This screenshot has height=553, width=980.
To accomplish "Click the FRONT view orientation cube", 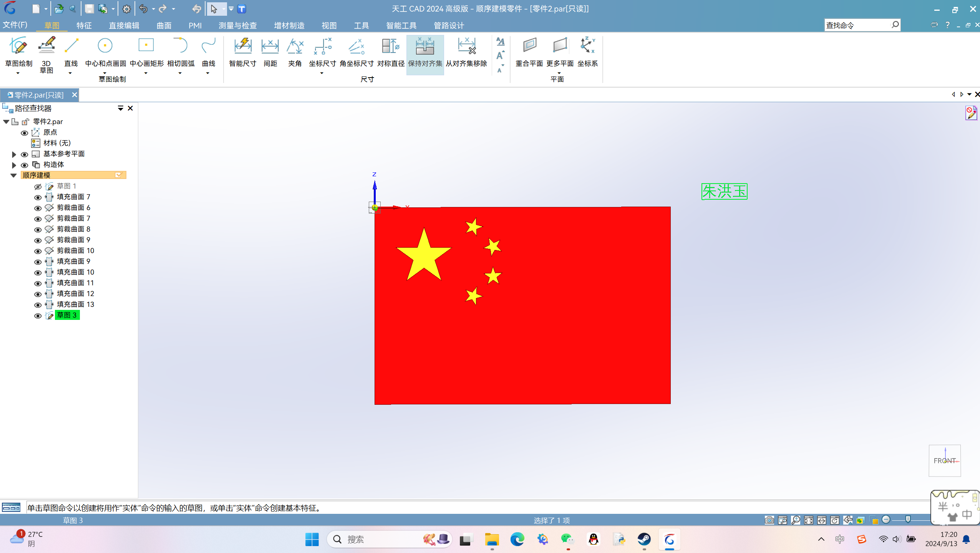I will (945, 460).
